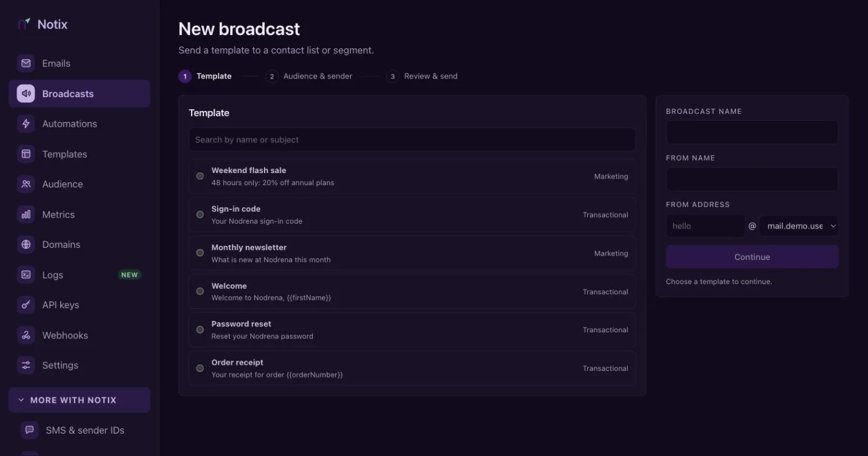Image resolution: width=868 pixels, height=456 pixels.
Task: Click 'What is new at Nodrena this month'
Action: click(x=271, y=259)
